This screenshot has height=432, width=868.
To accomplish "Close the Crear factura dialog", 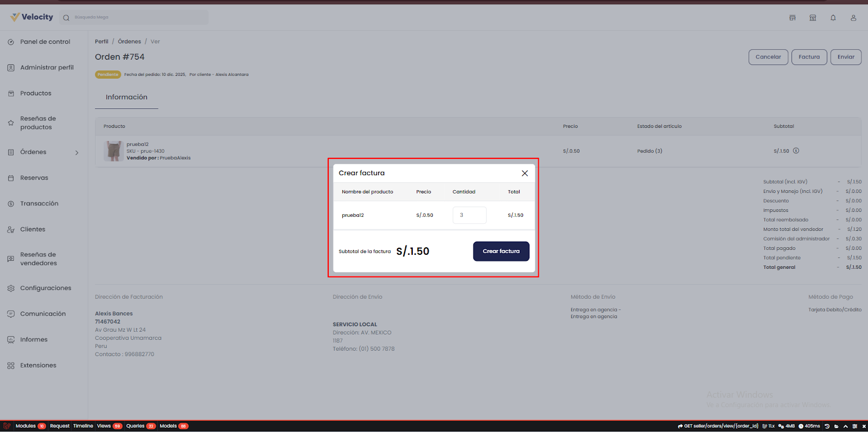I will pos(525,173).
